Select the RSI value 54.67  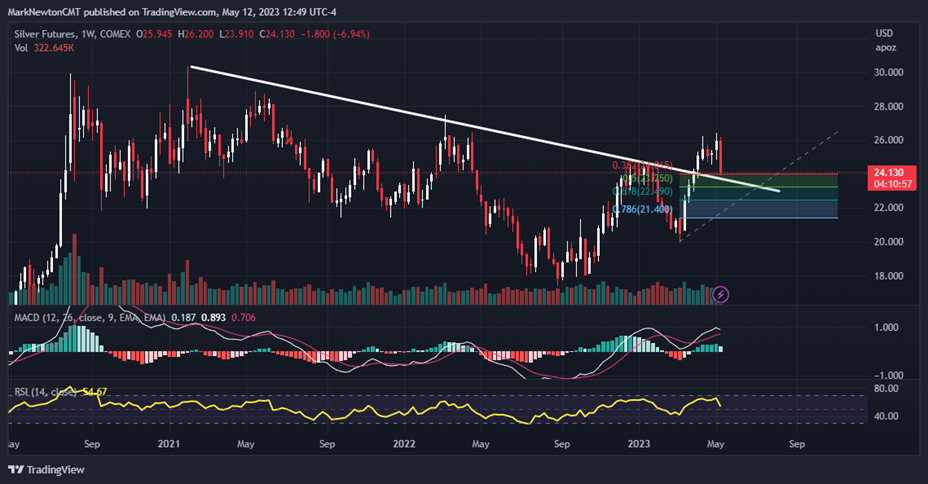pos(95,392)
